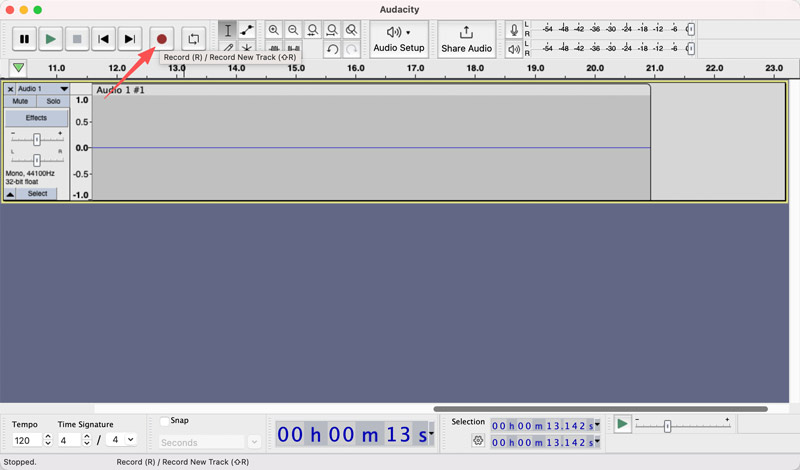800x470 pixels.
Task: Skip to end of the project
Action: pos(130,39)
